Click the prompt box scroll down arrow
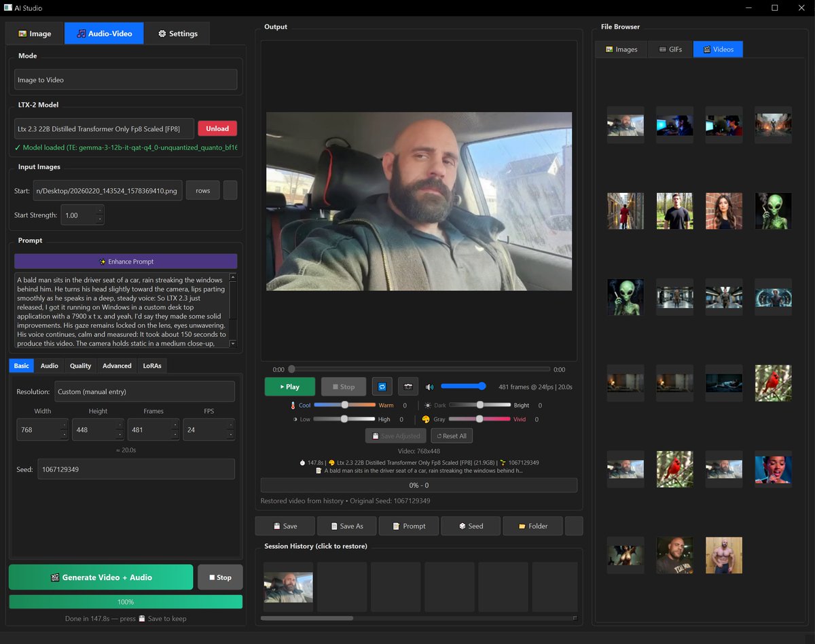The image size is (815, 644). click(233, 344)
